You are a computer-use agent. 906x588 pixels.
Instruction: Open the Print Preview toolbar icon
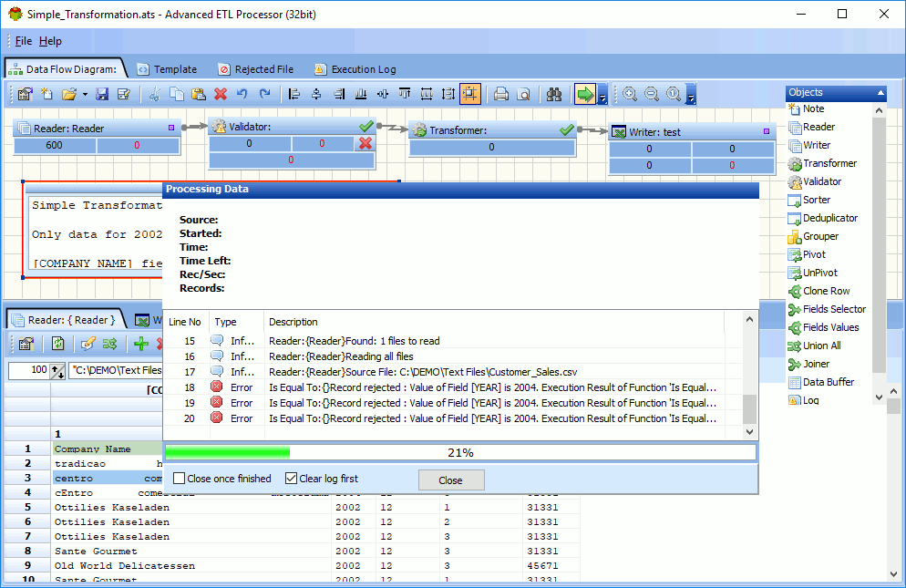pos(524,93)
